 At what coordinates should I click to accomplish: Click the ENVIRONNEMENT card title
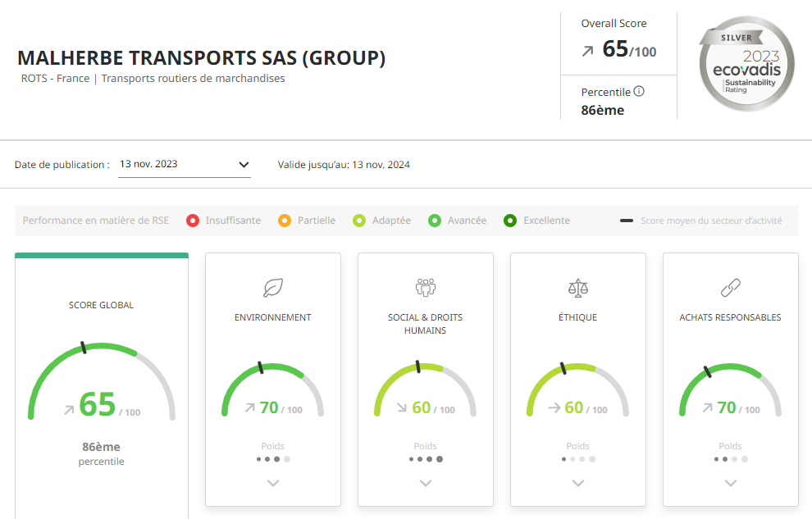point(273,317)
